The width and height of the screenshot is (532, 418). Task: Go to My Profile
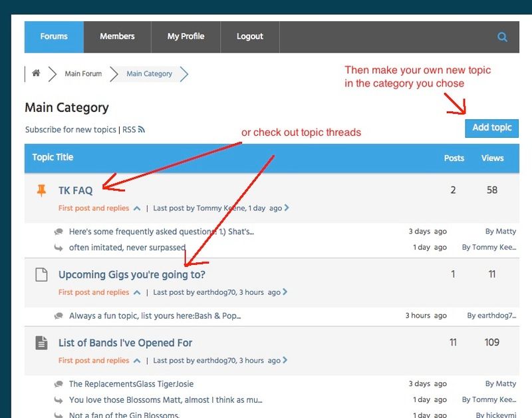pos(186,37)
